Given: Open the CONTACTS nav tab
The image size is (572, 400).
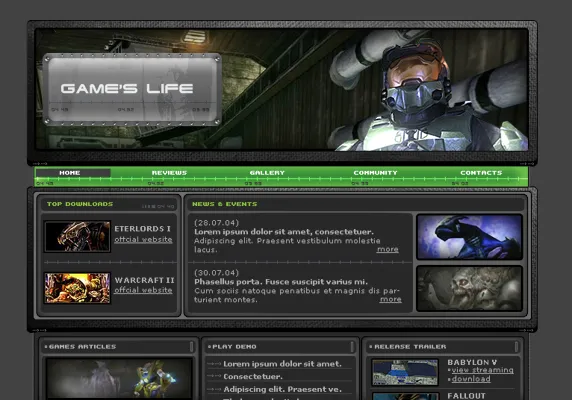Looking at the screenshot, I should pos(481,173).
